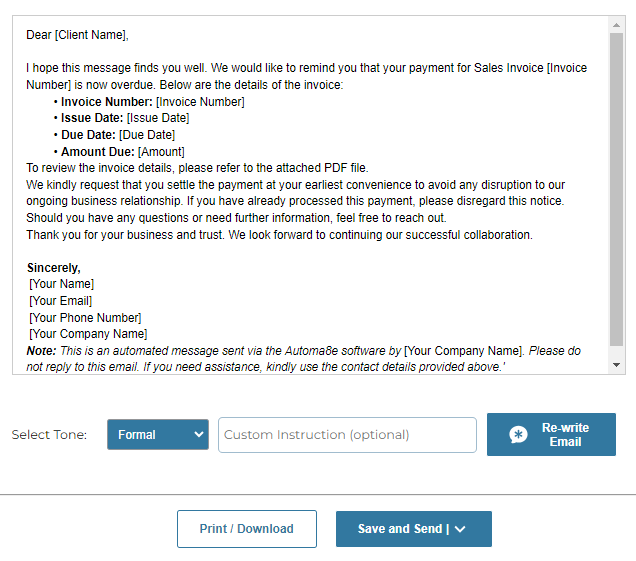Click the [Issue Date] placeholder text
The height and width of the screenshot is (561, 636).
[x=158, y=118]
